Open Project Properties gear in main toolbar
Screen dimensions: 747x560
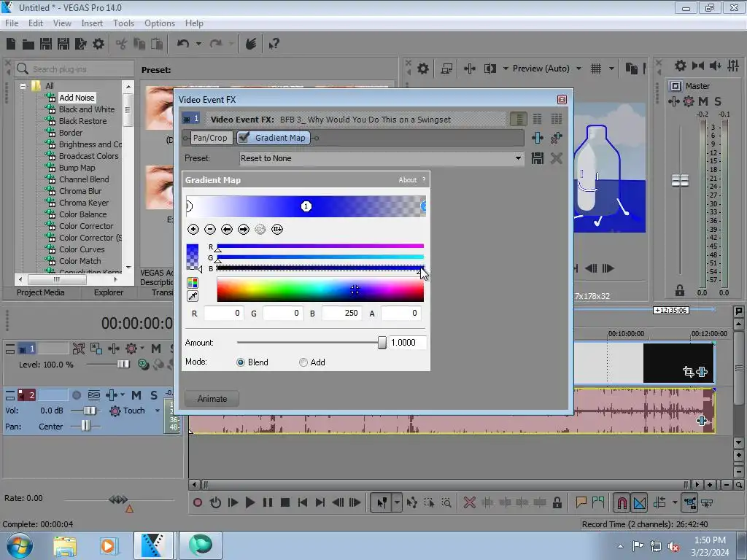(98, 44)
